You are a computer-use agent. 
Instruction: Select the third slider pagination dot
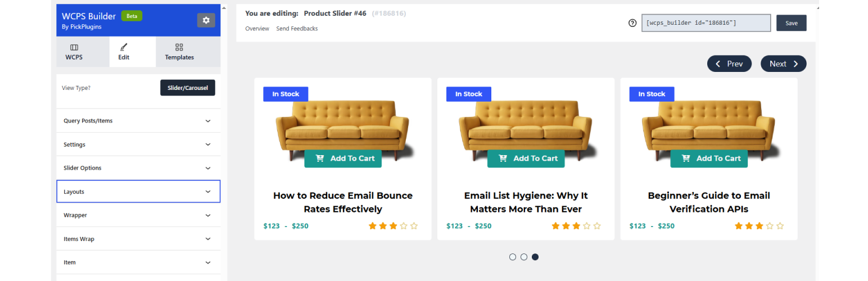click(535, 257)
